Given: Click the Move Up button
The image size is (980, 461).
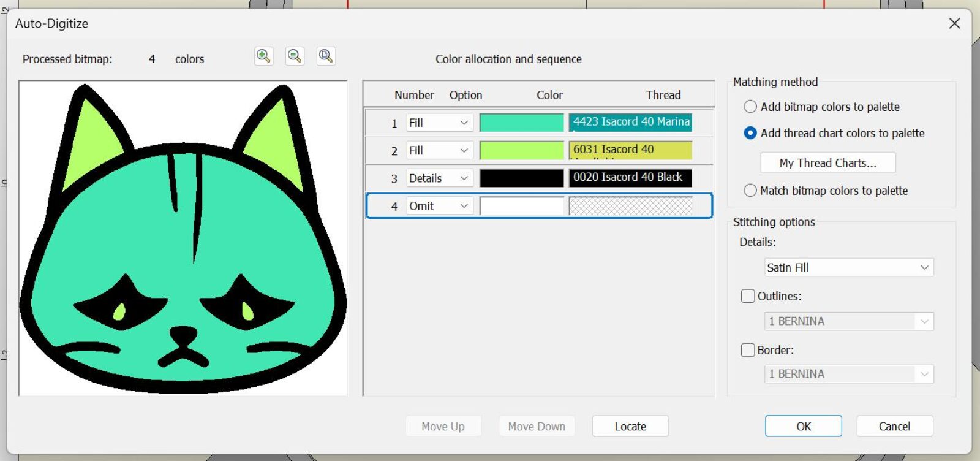Looking at the screenshot, I should [443, 426].
